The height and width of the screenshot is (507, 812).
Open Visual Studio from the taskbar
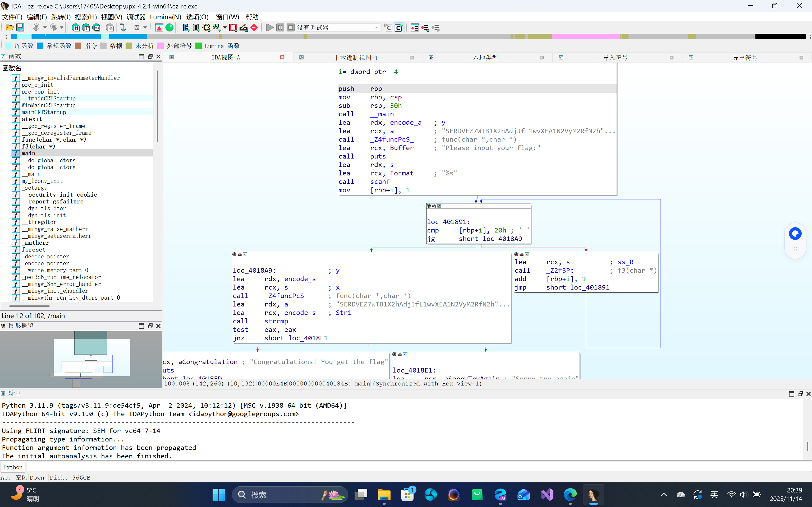[x=547, y=495]
